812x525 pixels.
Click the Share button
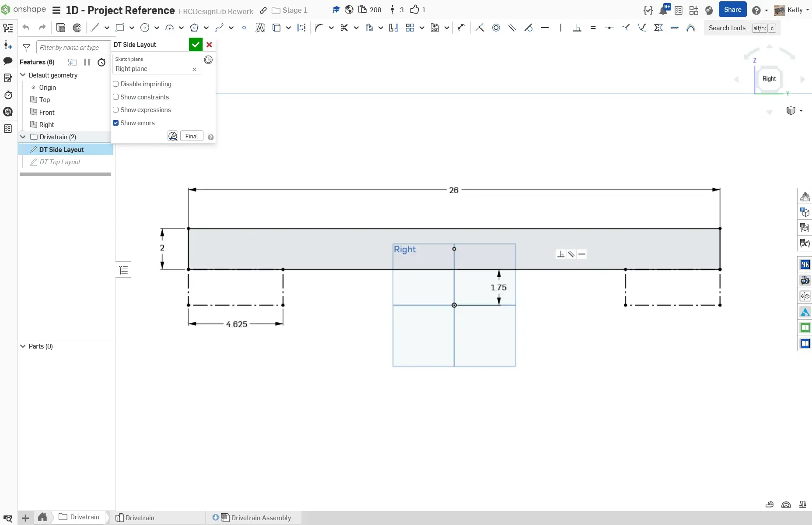click(732, 10)
